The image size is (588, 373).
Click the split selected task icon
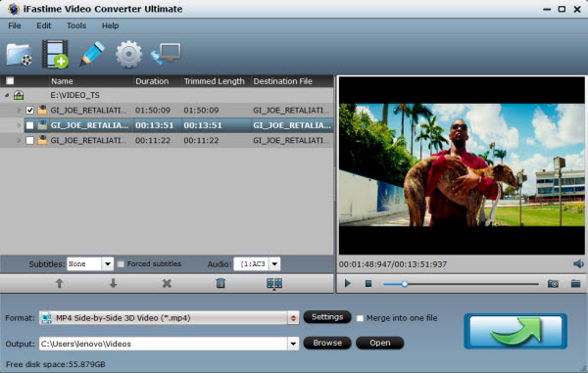click(x=274, y=284)
